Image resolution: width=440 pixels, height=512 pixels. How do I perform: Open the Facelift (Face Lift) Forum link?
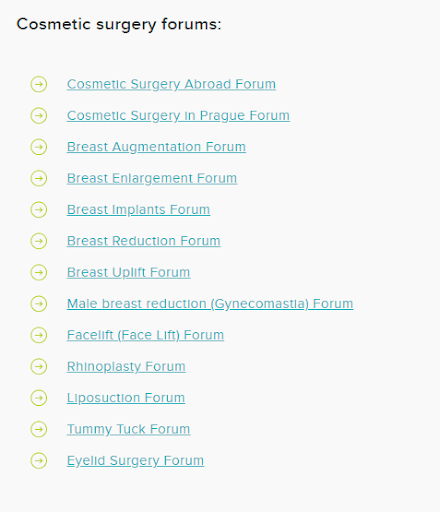[145, 335]
